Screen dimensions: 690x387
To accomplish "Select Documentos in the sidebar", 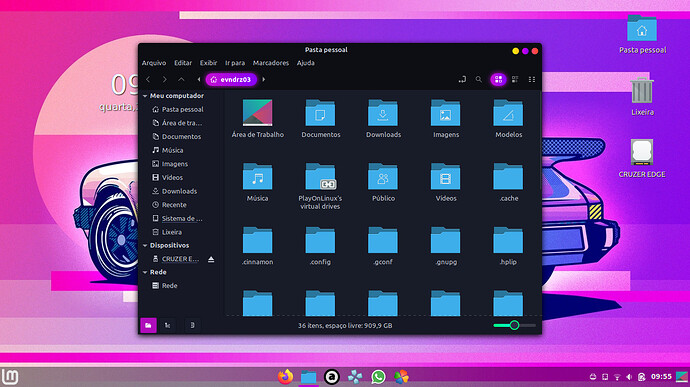I will click(176, 137).
